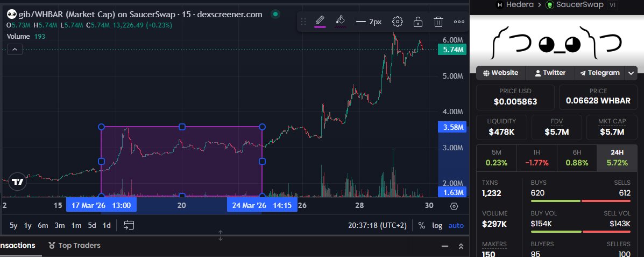
Task: Lock the selected drawing
Action: pos(417,22)
